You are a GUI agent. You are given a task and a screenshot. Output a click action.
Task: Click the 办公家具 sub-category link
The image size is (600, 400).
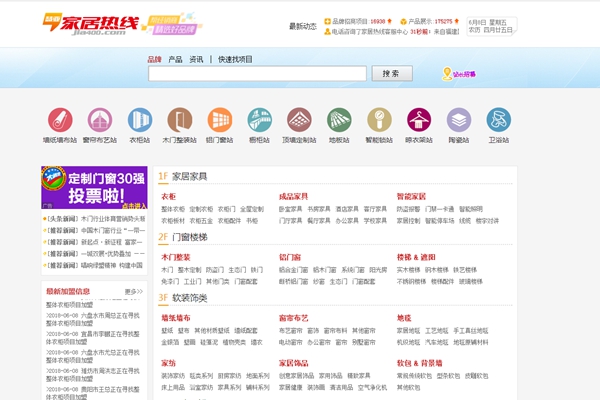pos(347,221)
